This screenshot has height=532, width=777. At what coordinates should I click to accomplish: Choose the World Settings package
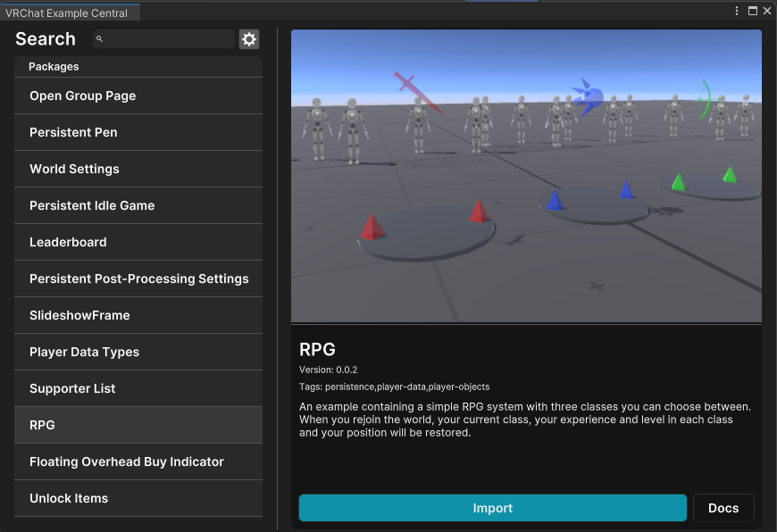click(138, 169)
